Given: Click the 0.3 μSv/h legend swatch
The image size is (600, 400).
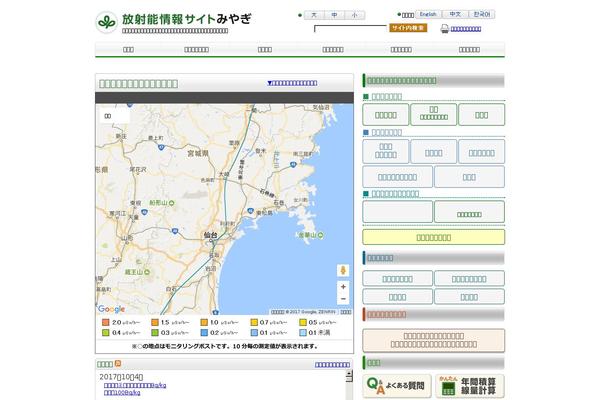Looking at the screenshot, I should 155,333.
